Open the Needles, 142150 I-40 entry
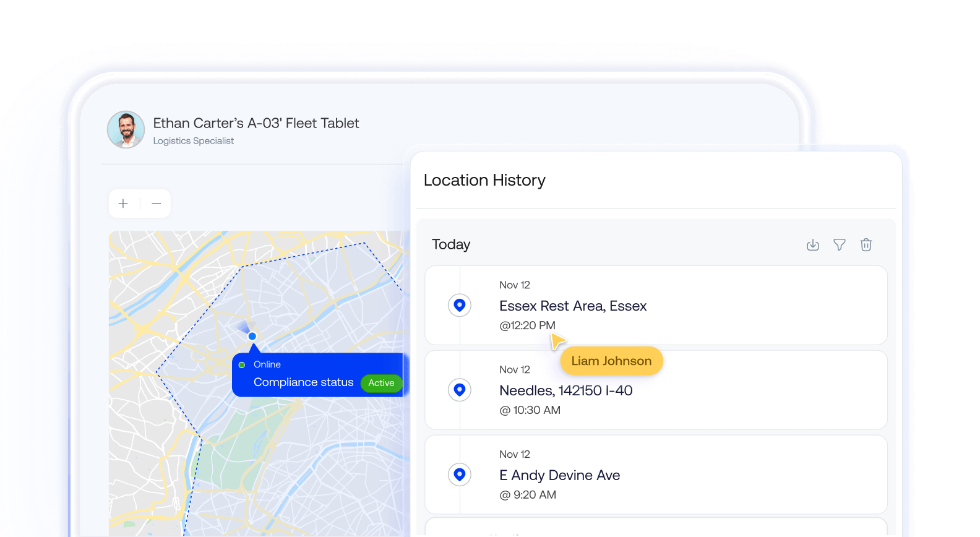Image resolution: width=980 pixels, height=537 pixels. [x=656, y=390]
